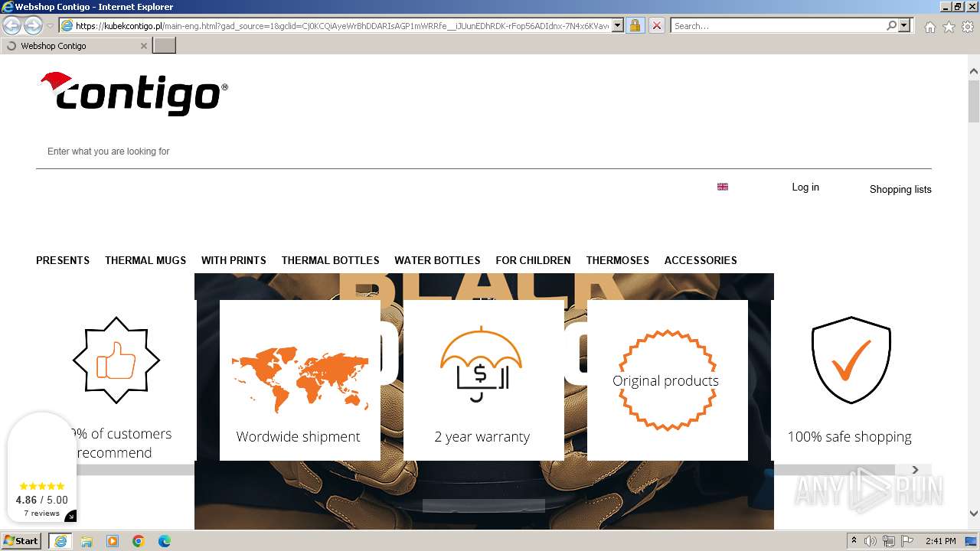Click the taskbar clock
Image resolution: width=980 pixels, height=551 pixels.
[x=940, y=541]
